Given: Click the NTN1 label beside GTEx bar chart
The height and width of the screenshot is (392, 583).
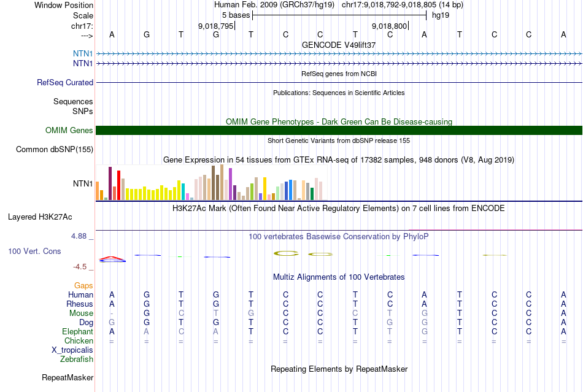Looking at the screenshot, I should pyautogui.click(x=83, y=183).
